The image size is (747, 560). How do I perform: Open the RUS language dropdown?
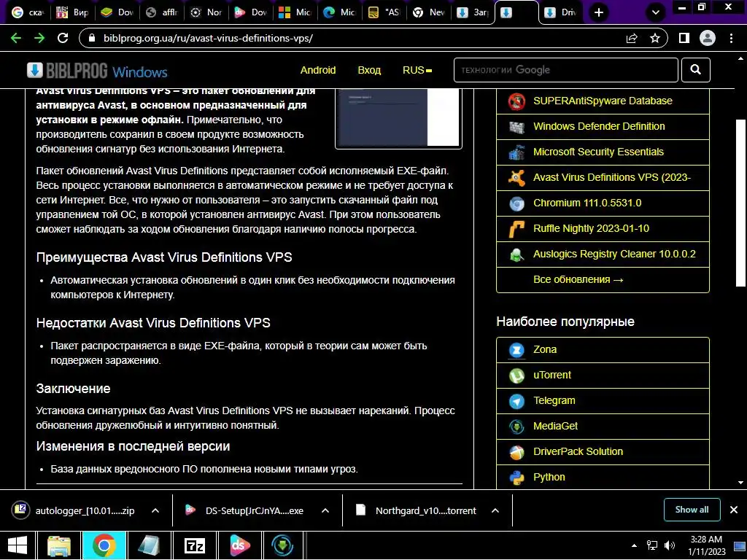[x=417, y=70]
